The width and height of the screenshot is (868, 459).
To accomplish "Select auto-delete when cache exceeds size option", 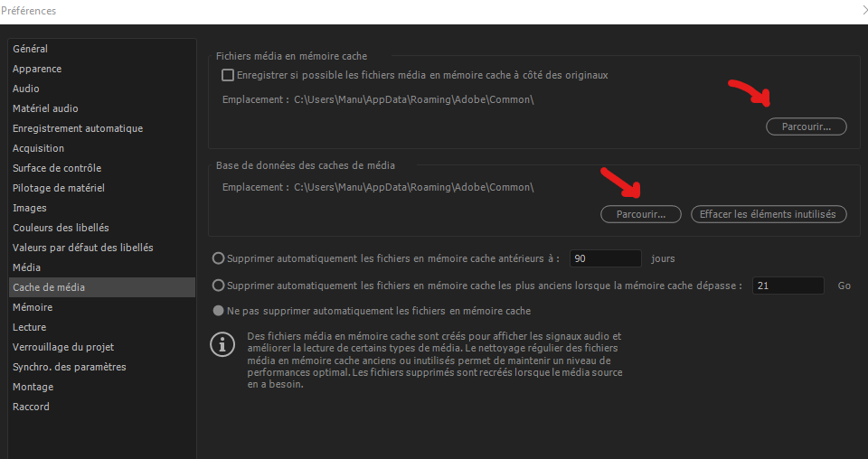I will (x=219, y=286).
